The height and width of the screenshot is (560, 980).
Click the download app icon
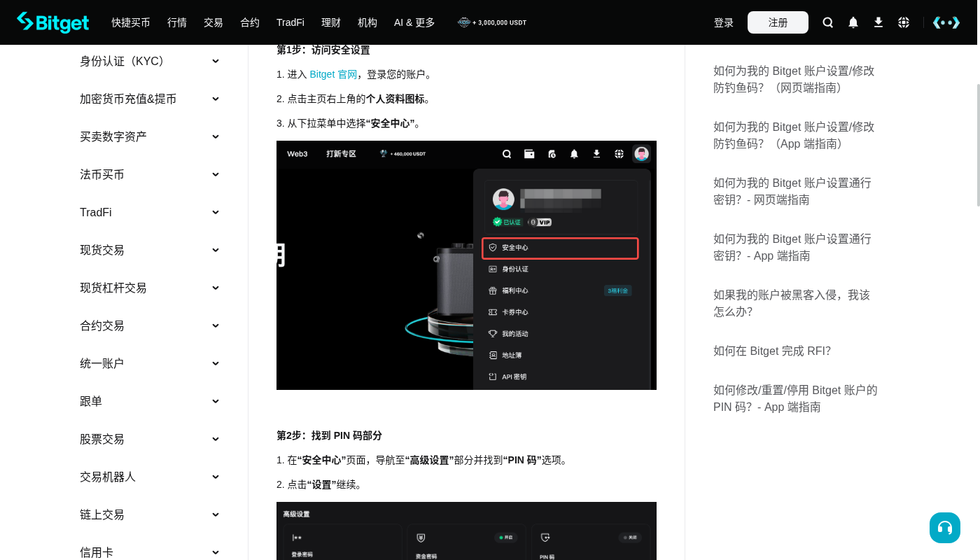(x=878, y=22)
